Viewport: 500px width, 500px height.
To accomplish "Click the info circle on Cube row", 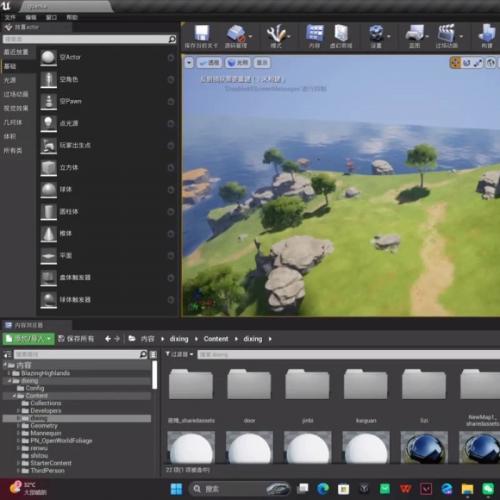I will 171,168.
